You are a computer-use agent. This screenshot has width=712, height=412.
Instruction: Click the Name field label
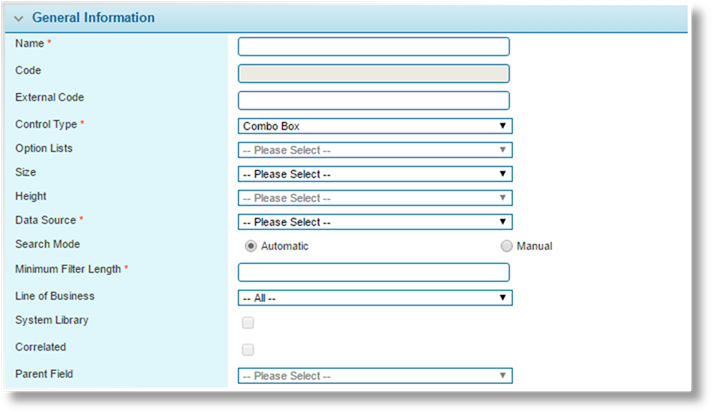tap(30, 43)
